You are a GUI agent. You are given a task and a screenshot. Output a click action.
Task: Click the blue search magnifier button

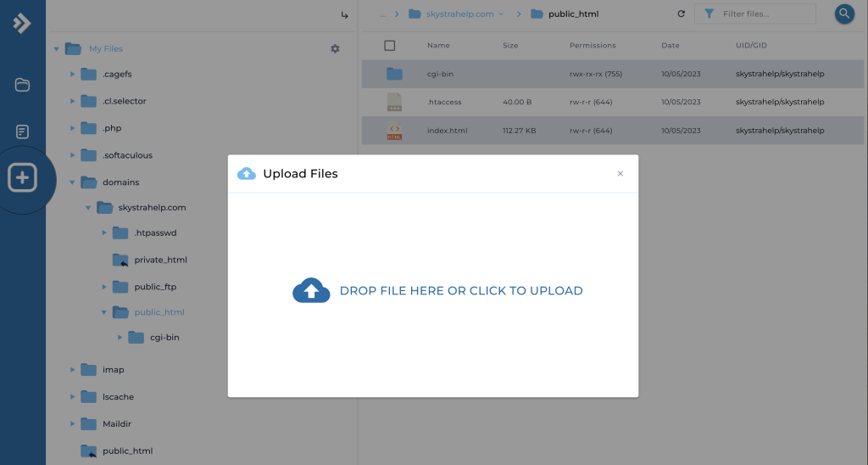844,14
